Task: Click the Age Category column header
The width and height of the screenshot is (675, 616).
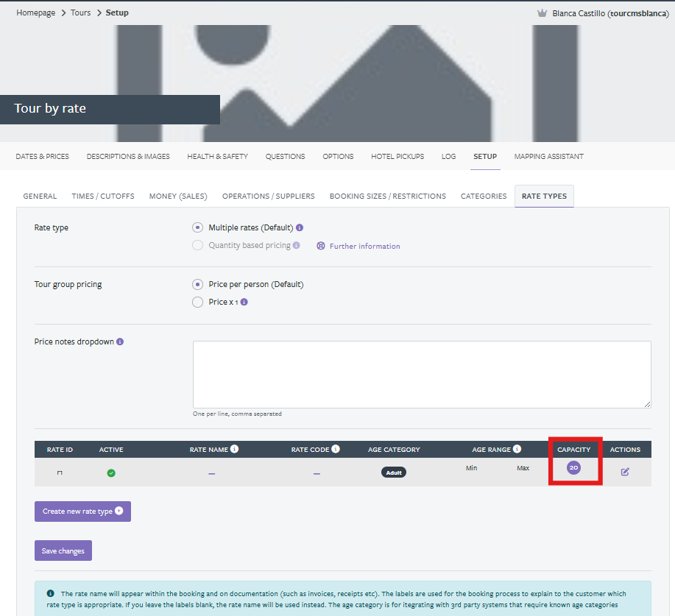Action: [394, 450]
